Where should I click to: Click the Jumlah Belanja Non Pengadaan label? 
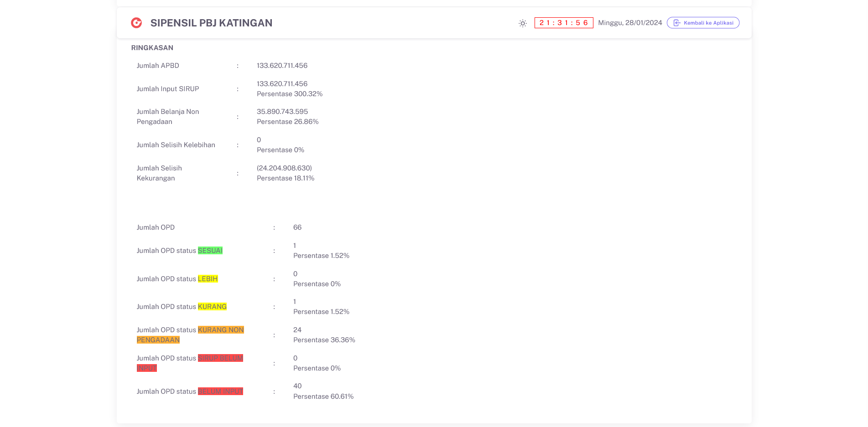(x=168, y=117)
